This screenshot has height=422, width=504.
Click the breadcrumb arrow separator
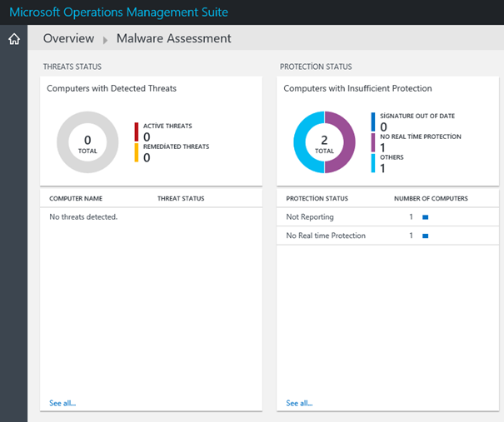pos(105,40)
